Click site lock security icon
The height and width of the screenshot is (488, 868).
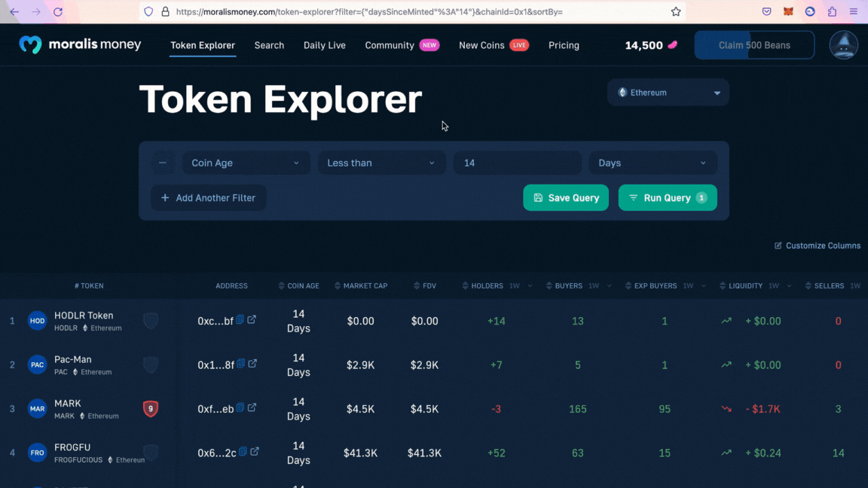(x=165, y=11)
